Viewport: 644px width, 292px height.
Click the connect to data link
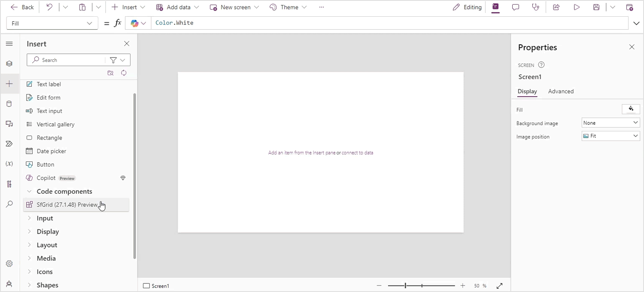[357, 153]
